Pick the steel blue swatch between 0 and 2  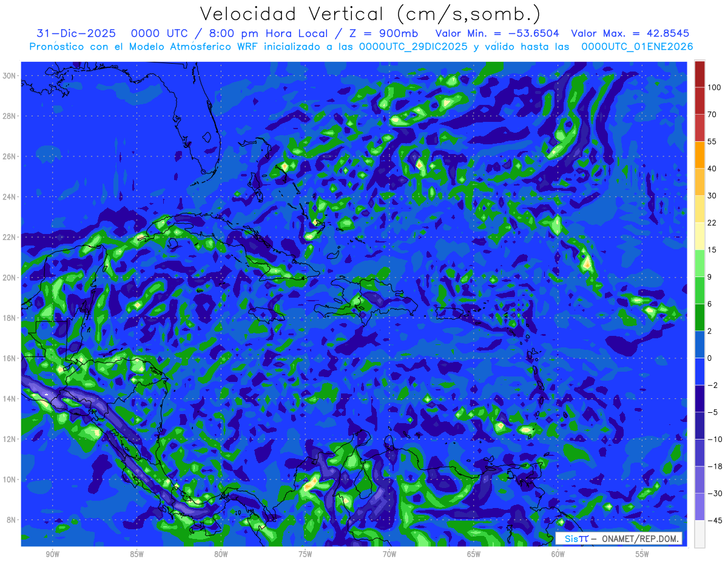[x=699, y=344]
